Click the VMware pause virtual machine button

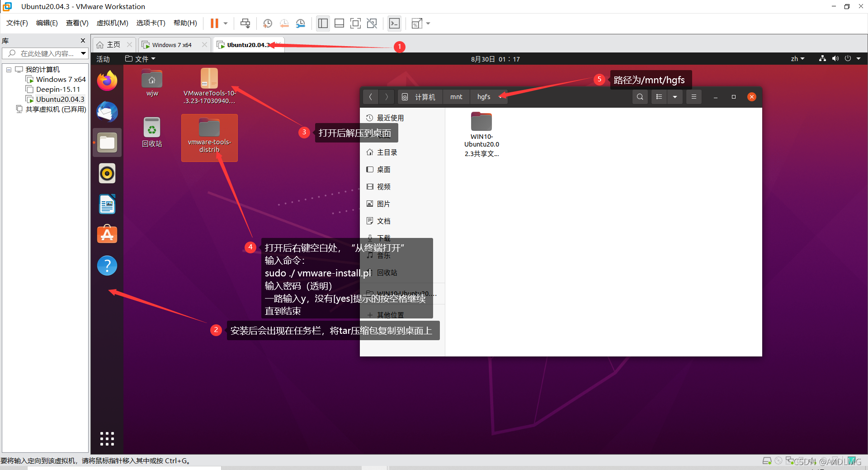(x=214, y=23)
